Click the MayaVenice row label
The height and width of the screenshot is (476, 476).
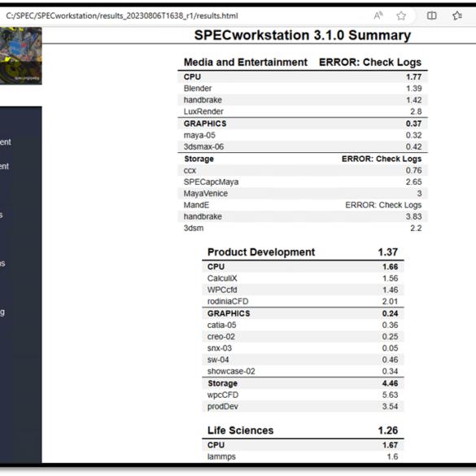206,194
